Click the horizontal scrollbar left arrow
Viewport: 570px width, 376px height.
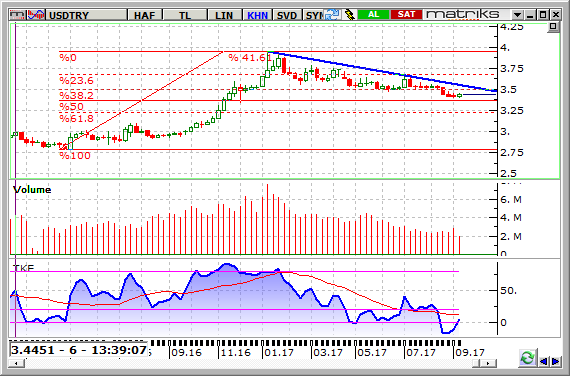coord(16,363)
